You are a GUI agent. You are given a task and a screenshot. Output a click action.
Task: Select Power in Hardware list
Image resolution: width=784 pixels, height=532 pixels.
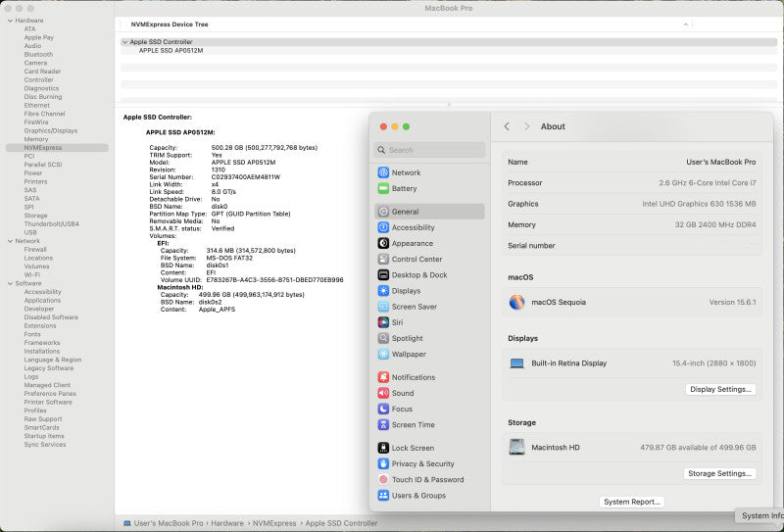[x=33, y=173]
